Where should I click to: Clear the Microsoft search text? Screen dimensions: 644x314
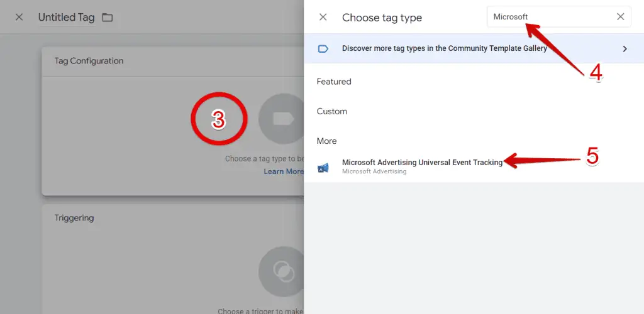click(621, 17)
